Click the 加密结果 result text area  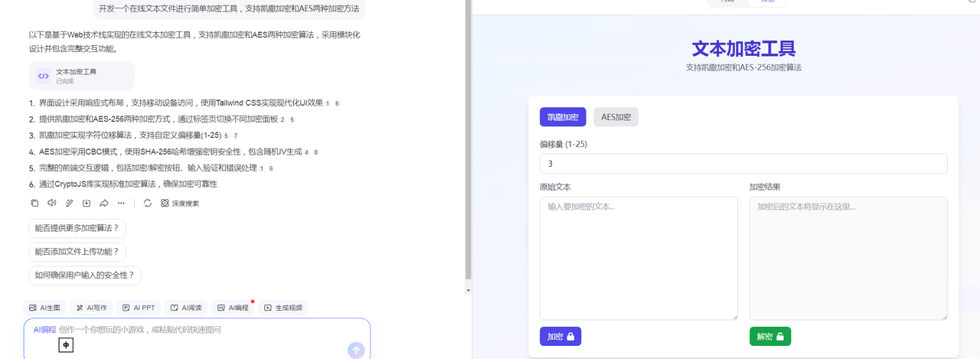[x=848, y=258]
